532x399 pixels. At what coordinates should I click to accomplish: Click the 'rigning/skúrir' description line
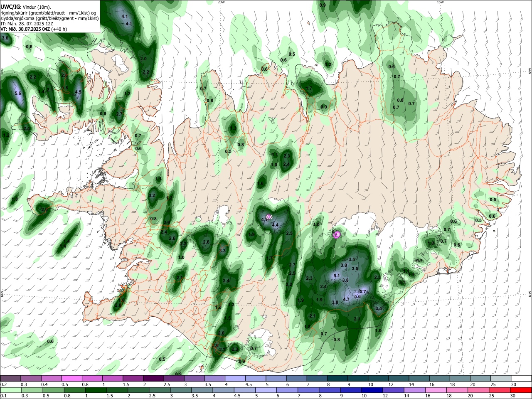(x=48, y=12)
